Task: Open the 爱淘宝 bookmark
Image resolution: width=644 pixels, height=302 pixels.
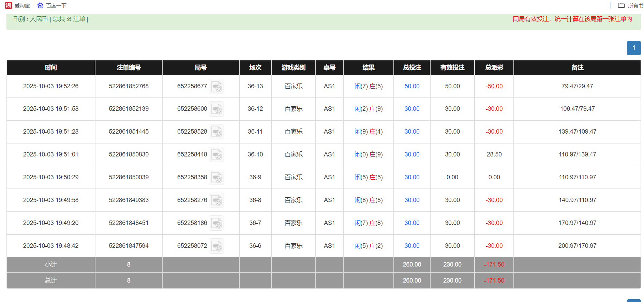Action: 18,5
